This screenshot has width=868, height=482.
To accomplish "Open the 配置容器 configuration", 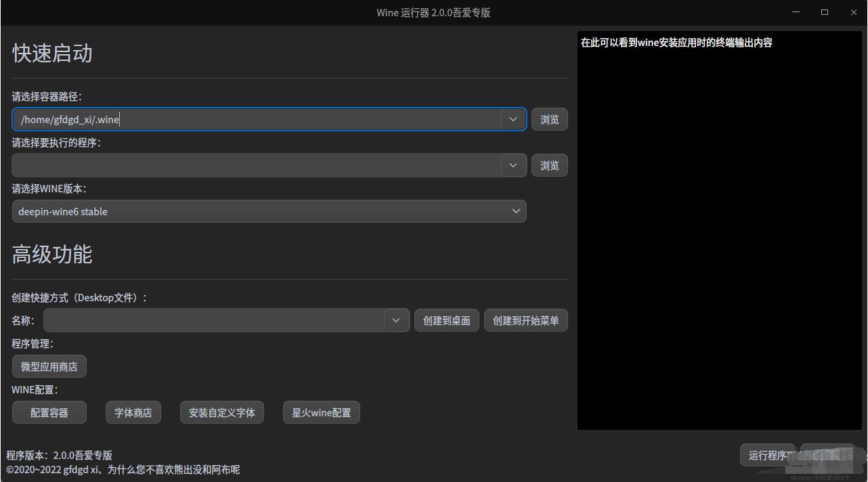I will (49, 412).
